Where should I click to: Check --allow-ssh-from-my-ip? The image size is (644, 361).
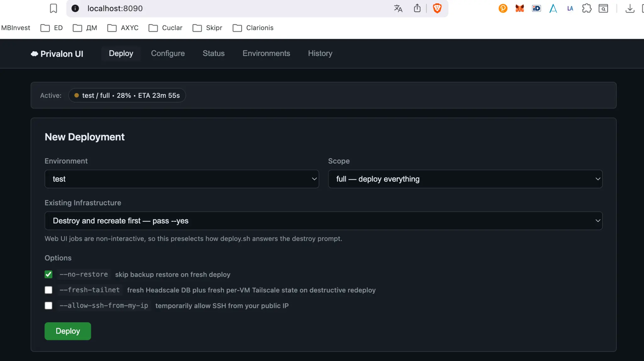[49, 305]
